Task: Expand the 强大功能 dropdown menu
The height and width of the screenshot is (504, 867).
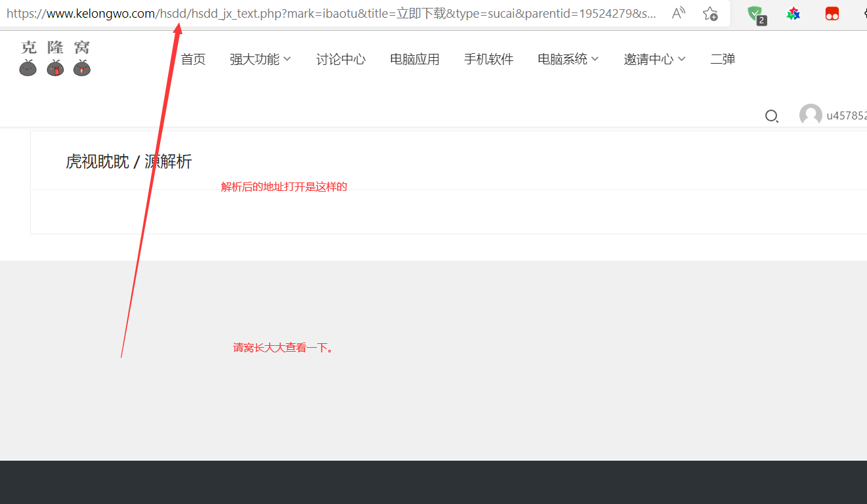Action: tap(261, 59)
